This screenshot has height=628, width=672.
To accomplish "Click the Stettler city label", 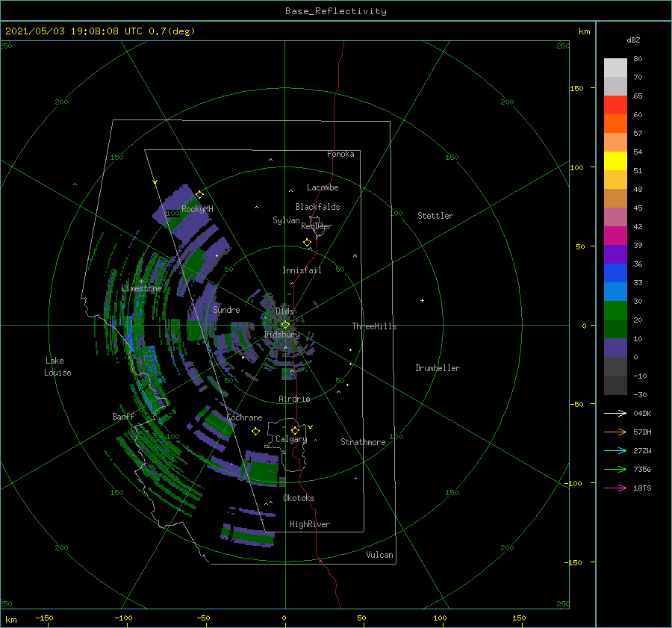I will pyautogui.click(x=435, y=216).
